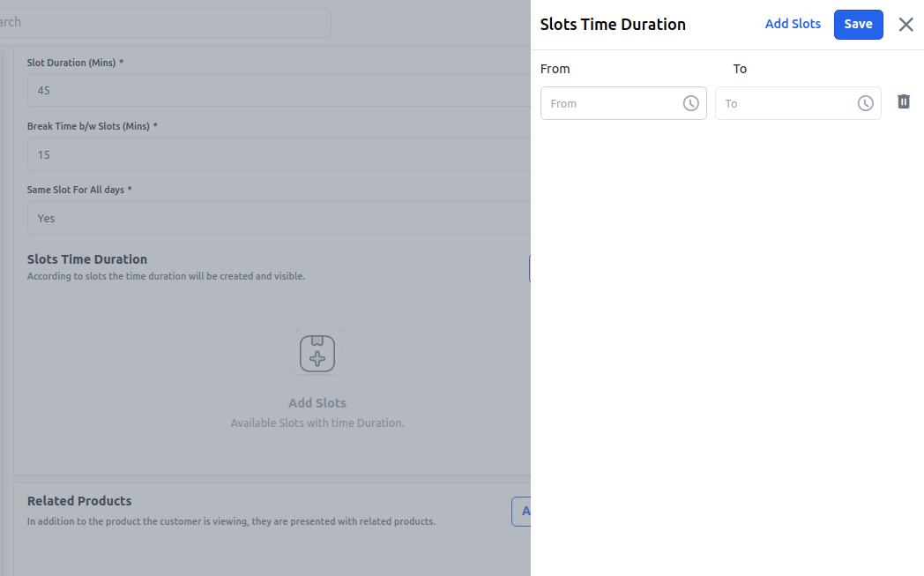The image size is (924, 576).
Task: Click the Break Time field showing 15
Action: 278,154
